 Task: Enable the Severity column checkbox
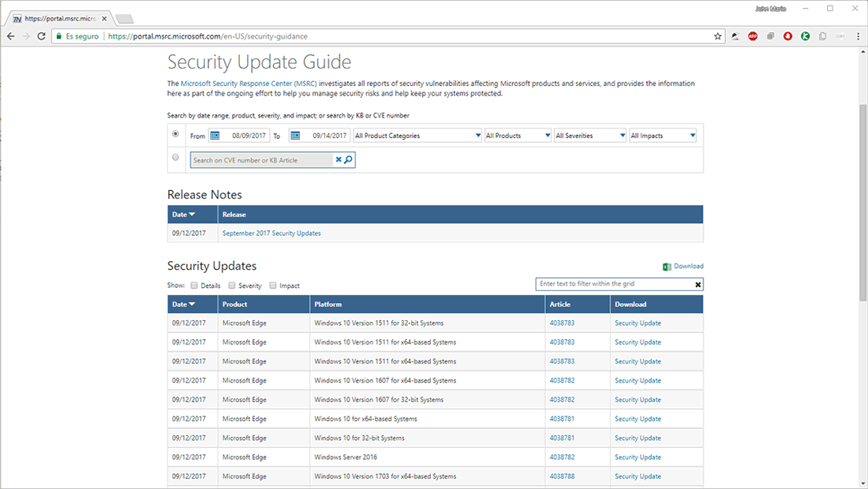pos(232,286)
